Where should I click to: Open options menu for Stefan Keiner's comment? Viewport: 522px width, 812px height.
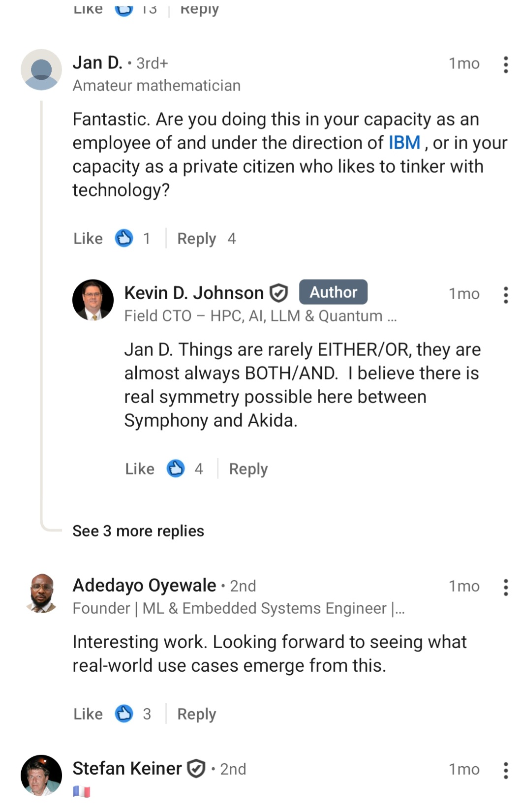click(x=505, y=770)
